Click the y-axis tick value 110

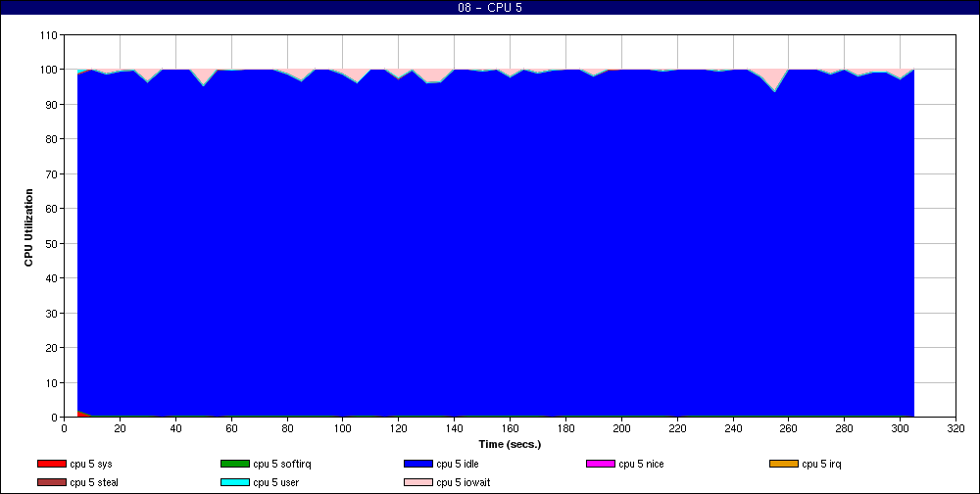tap(49, 35)
